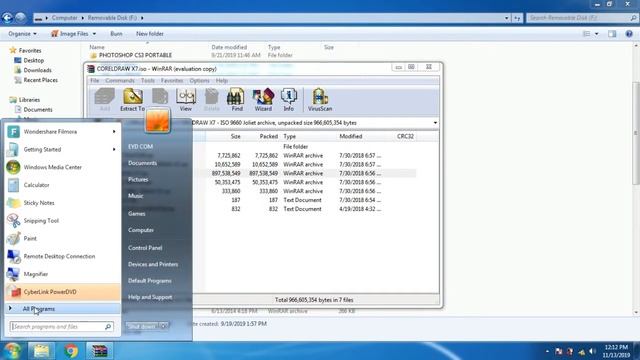This screenshot has width=640, height=360.
Task: Click the Shut down button
Action: pos(142,326)
